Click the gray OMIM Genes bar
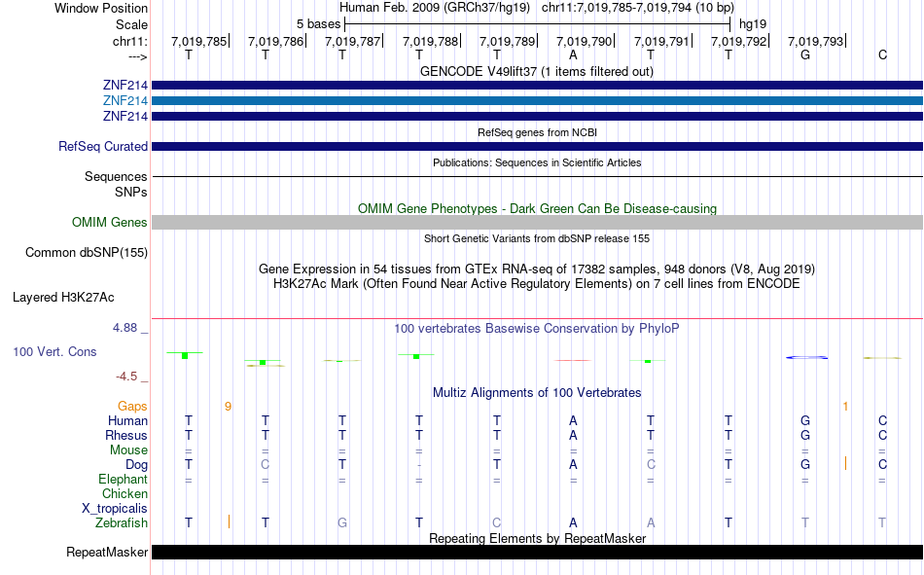The height and width of the screenshot is (575, 924). click(537, 223)
